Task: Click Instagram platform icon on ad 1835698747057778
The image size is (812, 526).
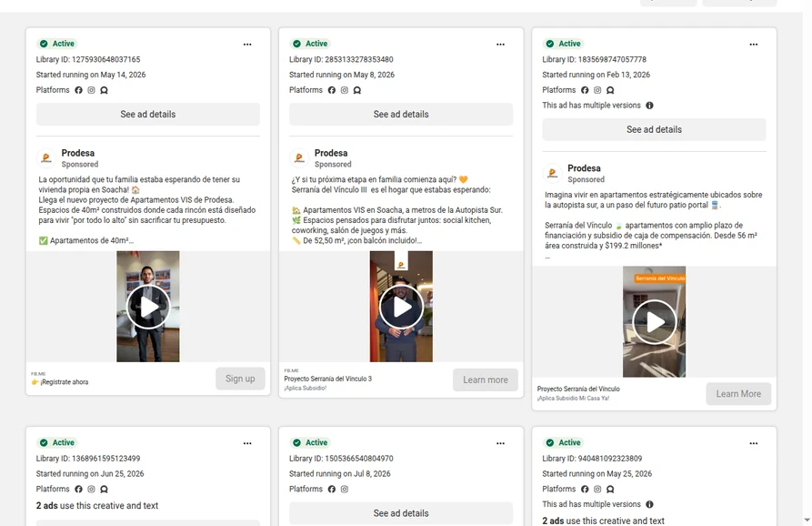Action: [x=597, y=90]
